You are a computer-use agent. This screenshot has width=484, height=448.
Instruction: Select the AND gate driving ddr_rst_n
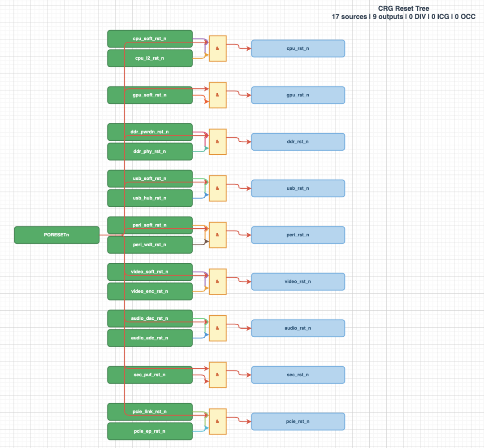click(218, 142)
